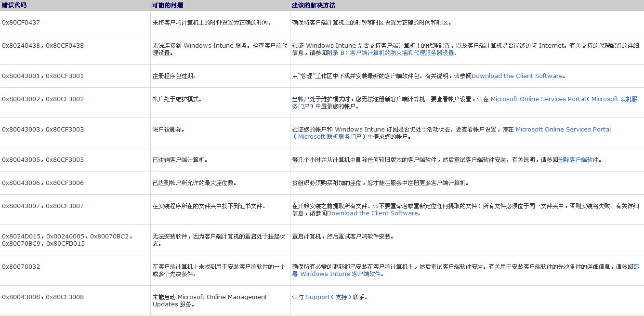Select the text 无法连接到 Windows Intune 服务
The width and height of the screenshot is (644, 316).
tap(200, 46)
